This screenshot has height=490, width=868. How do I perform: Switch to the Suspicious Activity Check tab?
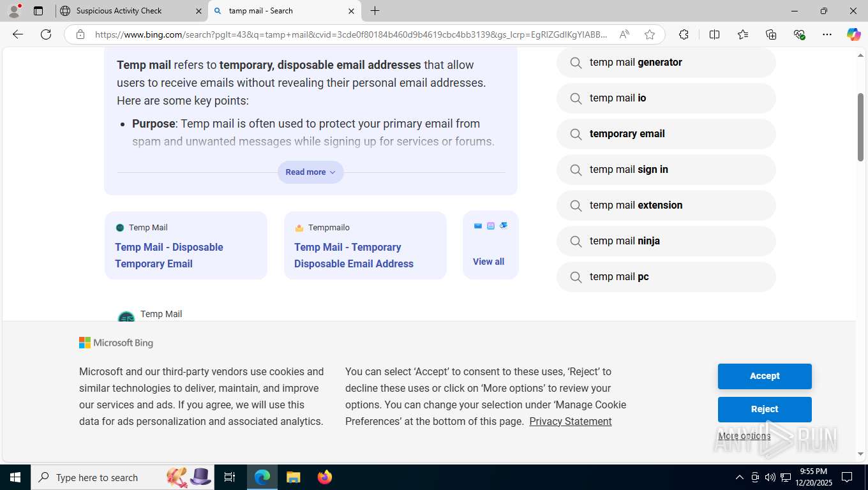click(x=131, y=11)
